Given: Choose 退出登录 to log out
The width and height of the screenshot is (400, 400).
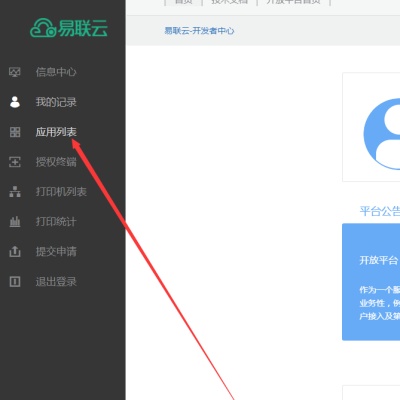Looking at the screenshot, I should pos(56,282).
